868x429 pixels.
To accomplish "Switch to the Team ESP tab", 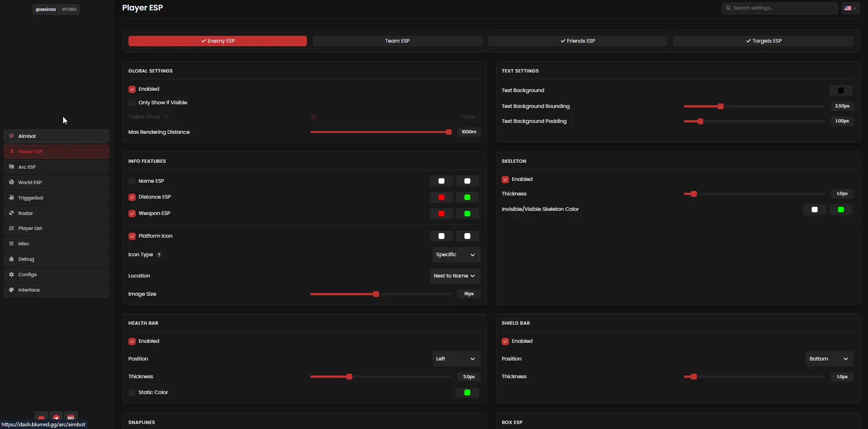I will pos(397,41).
